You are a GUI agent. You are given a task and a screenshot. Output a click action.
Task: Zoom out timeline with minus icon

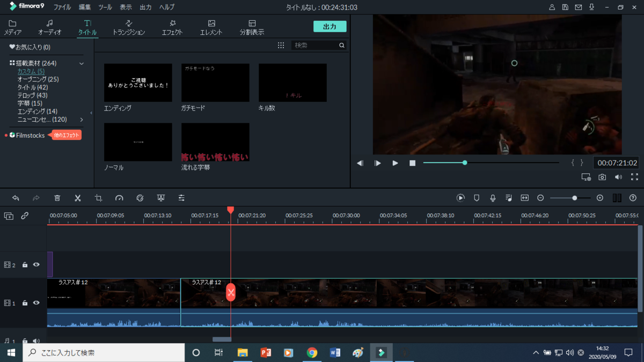[540, 198]
